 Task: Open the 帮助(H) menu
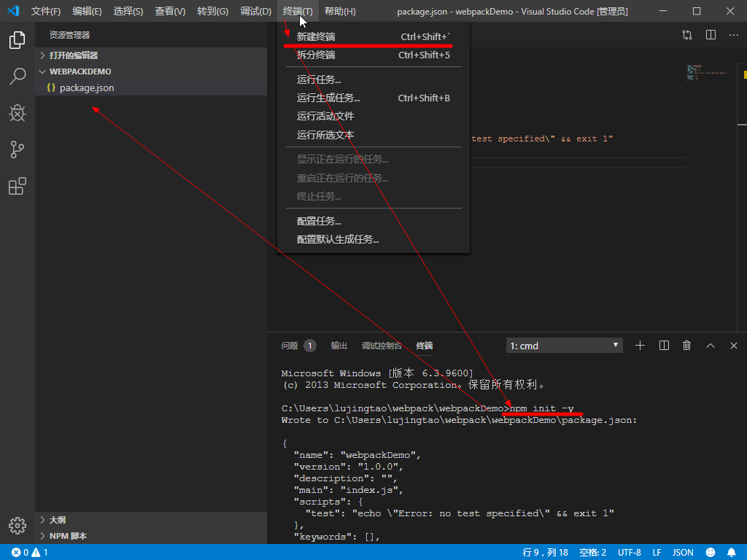tap(340, 11)
